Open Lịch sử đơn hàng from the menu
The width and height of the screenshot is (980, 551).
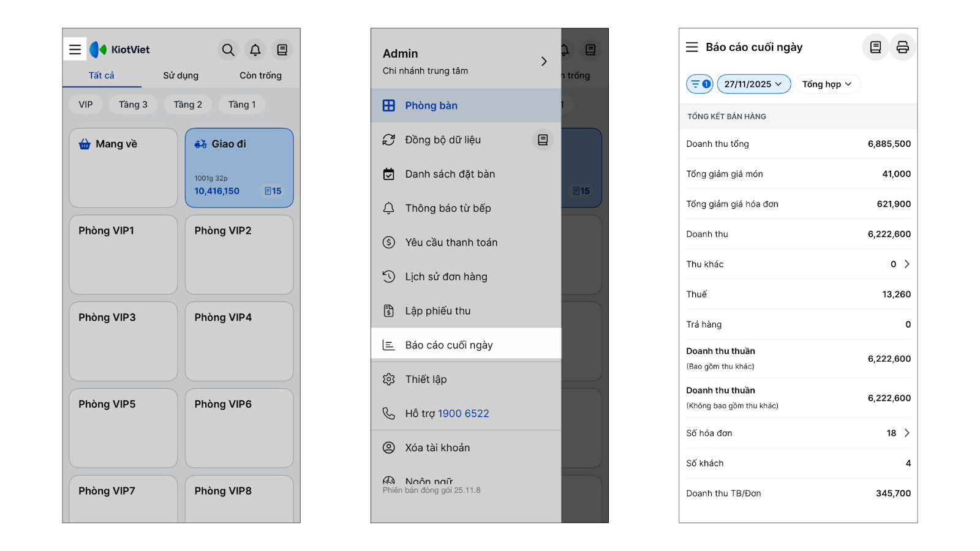pyautogui.click(x=466, y=277)
